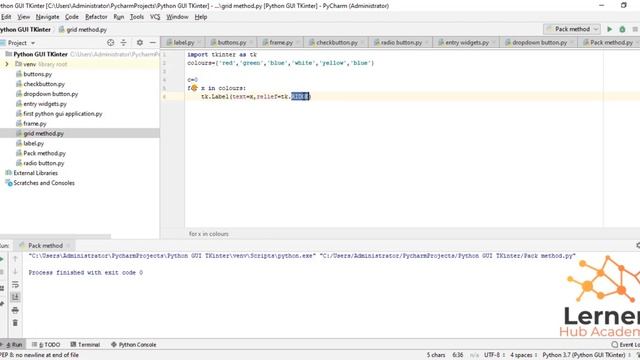Select first python gui application.py file
This screenshot has height=360, width=640.
click(x=62, y=113)
